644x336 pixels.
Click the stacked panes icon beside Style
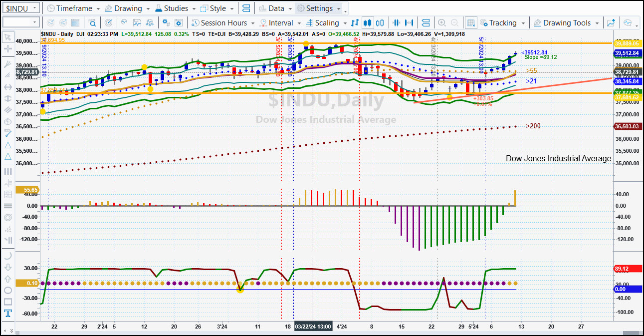(x=245, y=8)
